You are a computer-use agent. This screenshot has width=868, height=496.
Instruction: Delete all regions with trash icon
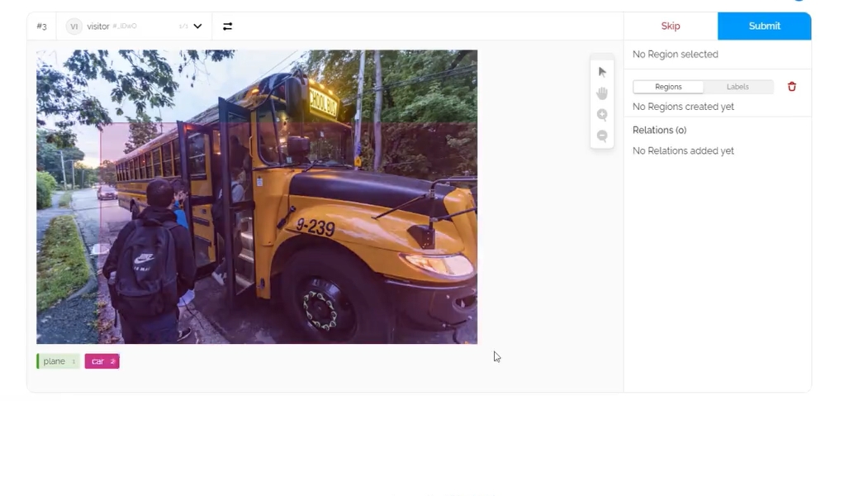792,87
